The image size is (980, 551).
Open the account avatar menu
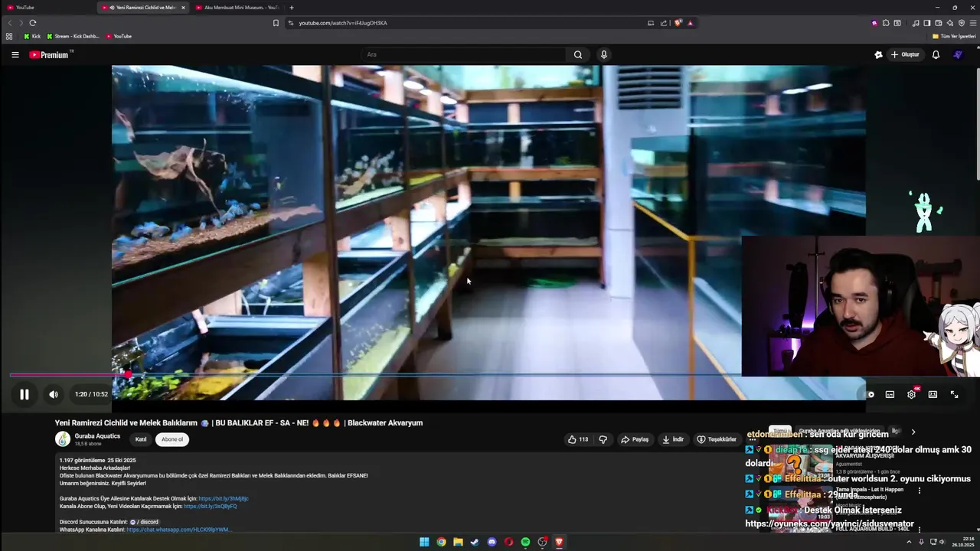(958, 54)
